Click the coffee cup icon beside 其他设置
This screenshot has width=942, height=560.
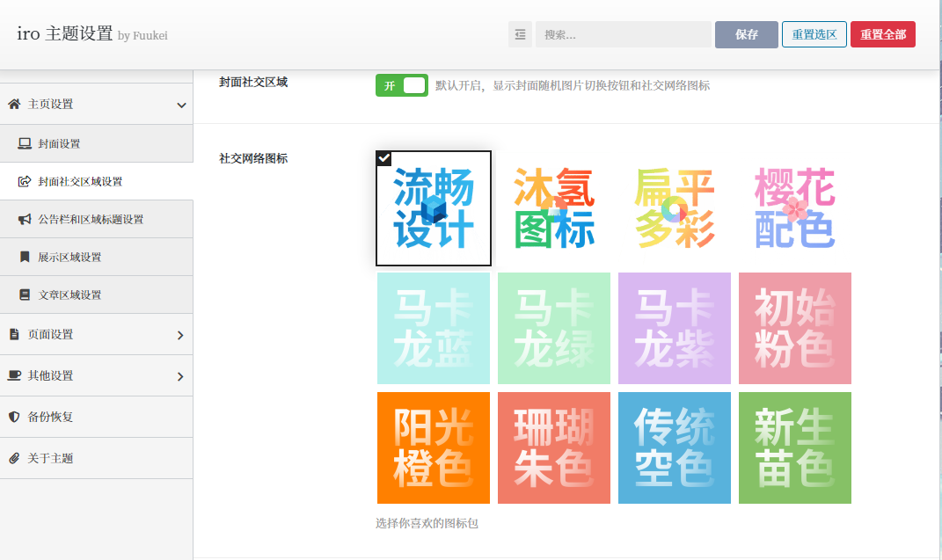14,375
